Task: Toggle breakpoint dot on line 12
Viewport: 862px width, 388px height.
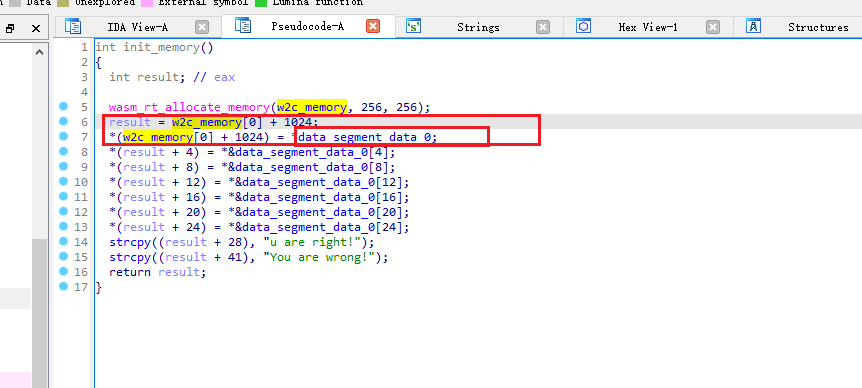Action: [64, 211]
